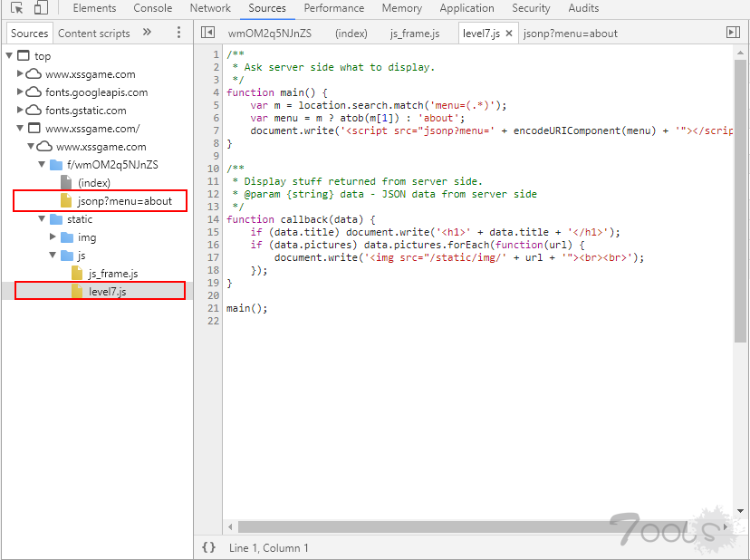Show the debugger sidebar pane
The height and width of the screenshot is (560, 750).
(x=733, y=32)
